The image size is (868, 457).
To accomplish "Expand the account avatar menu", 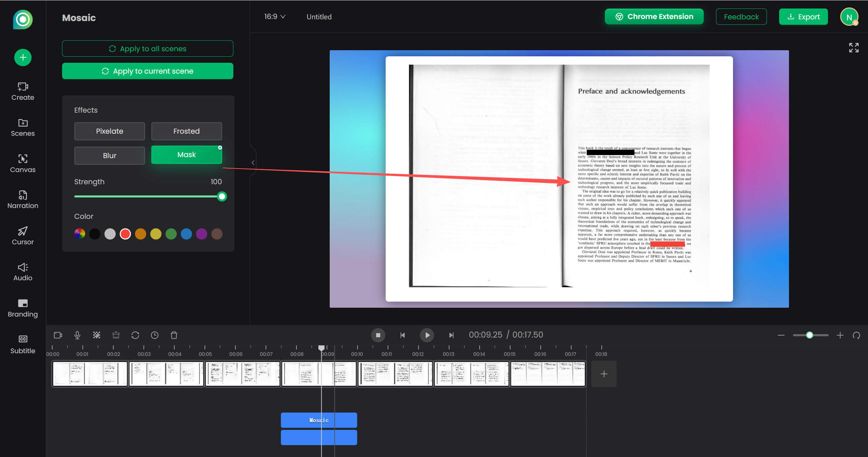I will point(849,16).
